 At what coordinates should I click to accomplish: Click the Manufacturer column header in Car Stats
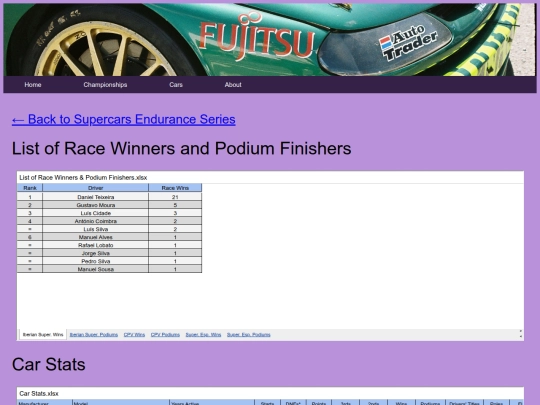pos(45,403)
